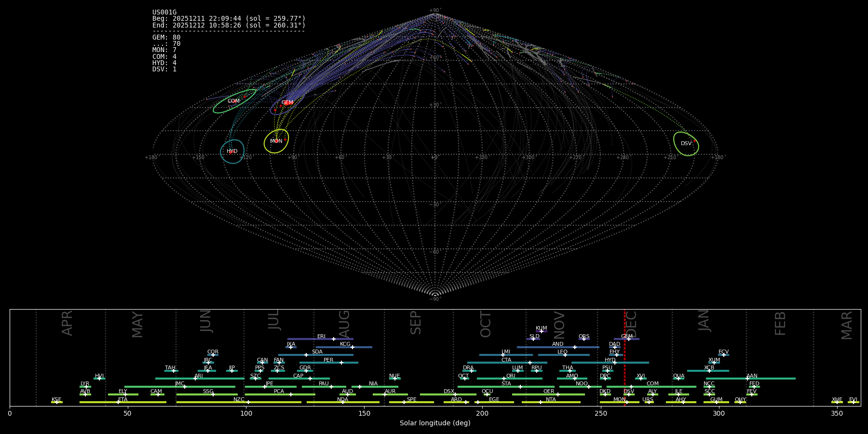This screenshot has height=434, width=868.
Task: Click the AAN shower bar in timeline
Action: 751,379
